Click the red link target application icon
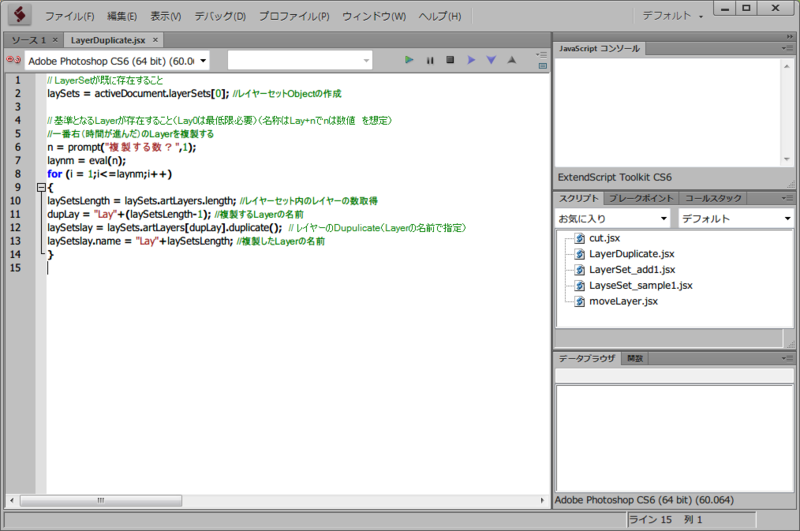800x531 pixels. tap(13, 60)
